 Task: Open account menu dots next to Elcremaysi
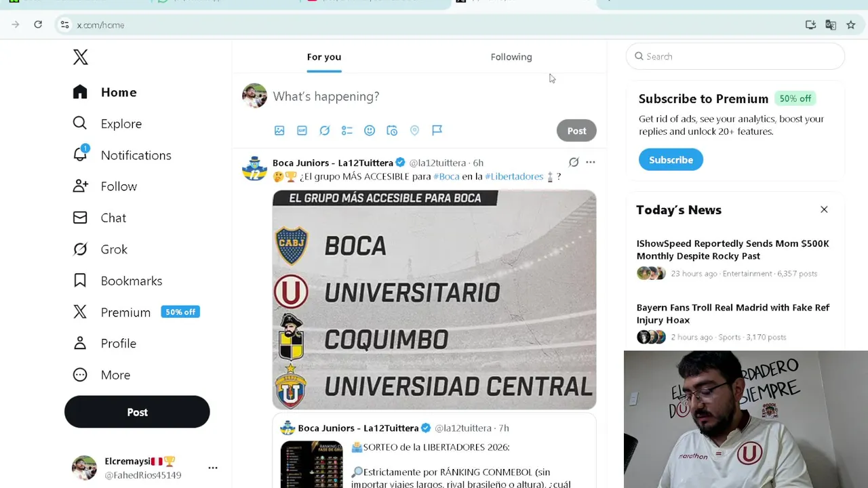pyautogui.click(x=213, y=468)
